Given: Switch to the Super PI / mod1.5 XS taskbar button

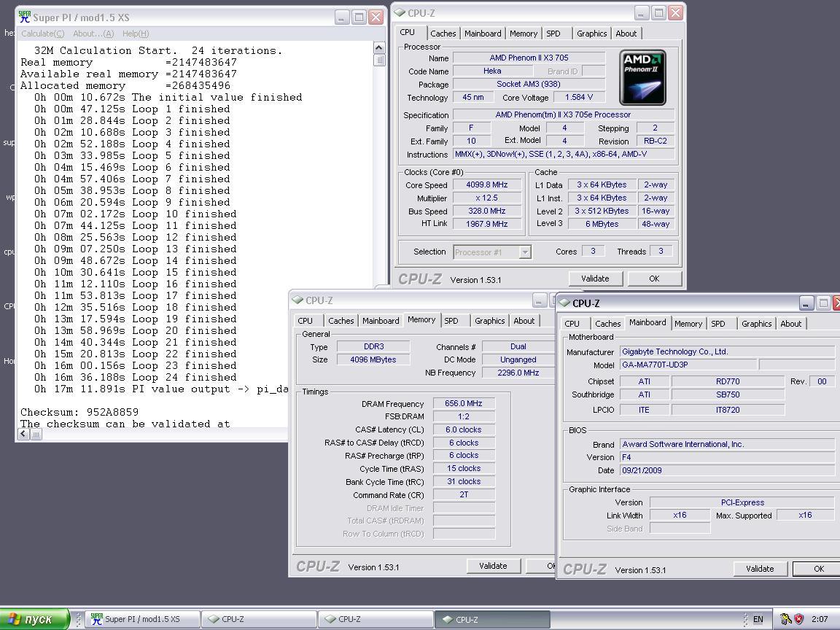Looking at the screenshot, I should [x=142, y=619].
